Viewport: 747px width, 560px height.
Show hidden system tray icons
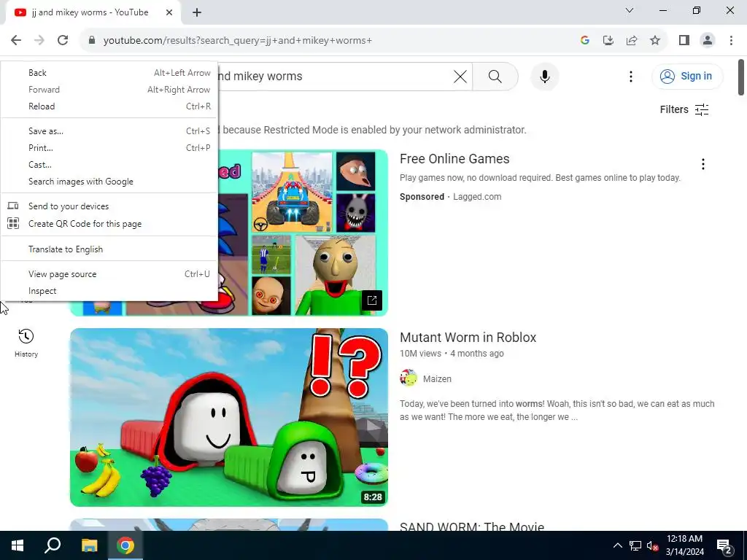pos(617,545)
